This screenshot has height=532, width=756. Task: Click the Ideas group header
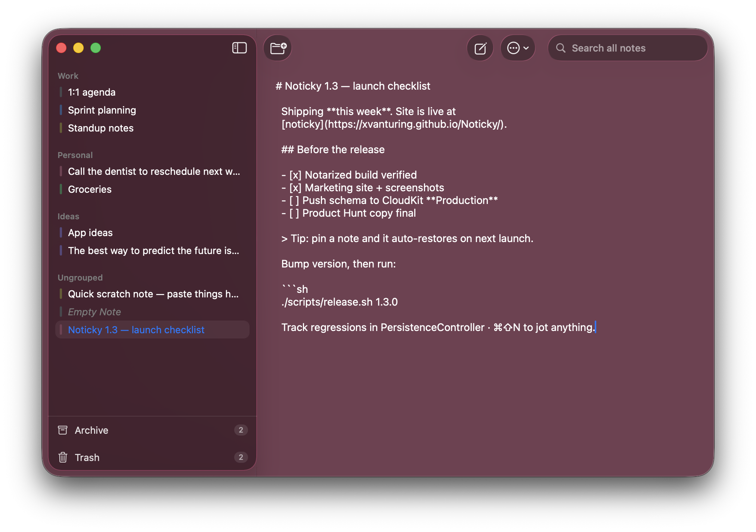tap(68, 216)
